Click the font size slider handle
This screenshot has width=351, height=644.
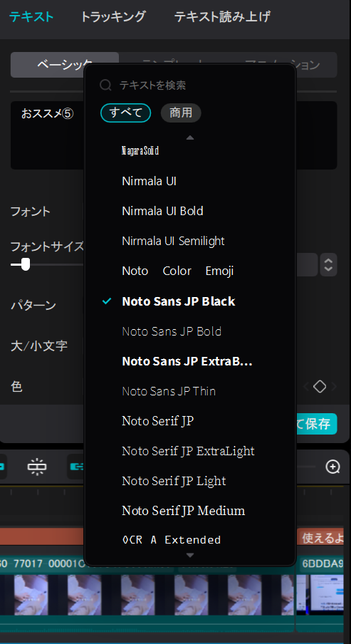click(x=26, y=264)
